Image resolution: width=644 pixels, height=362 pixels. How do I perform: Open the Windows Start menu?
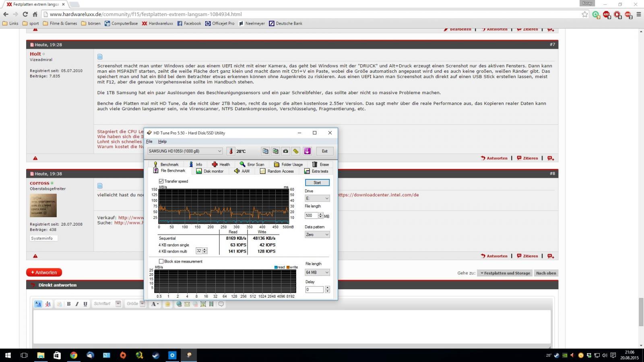coord(8,355)
